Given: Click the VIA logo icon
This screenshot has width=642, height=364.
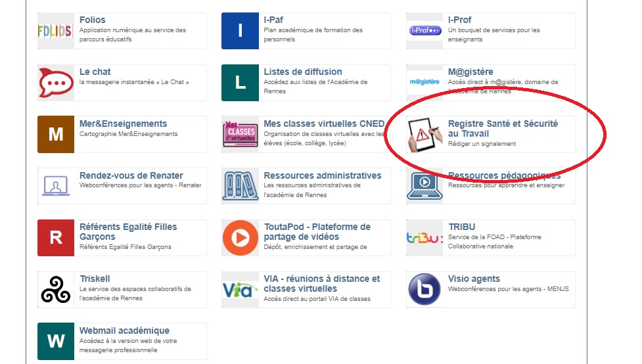Looking at the screenshot, I should coord(240,290).
